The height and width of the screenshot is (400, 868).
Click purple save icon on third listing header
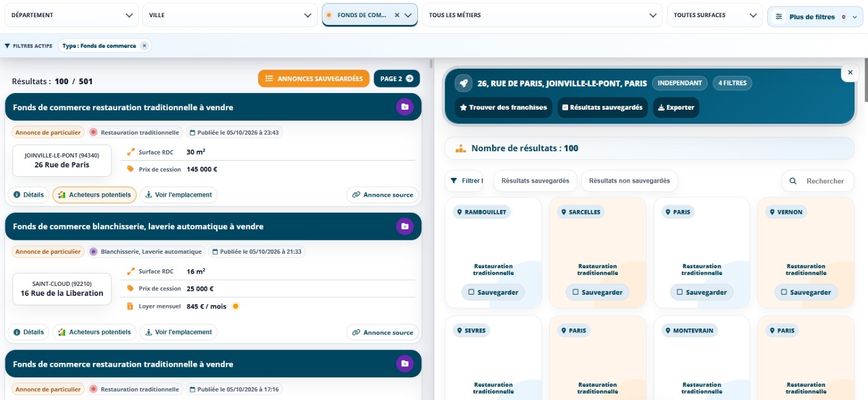(x=405, y=363)
